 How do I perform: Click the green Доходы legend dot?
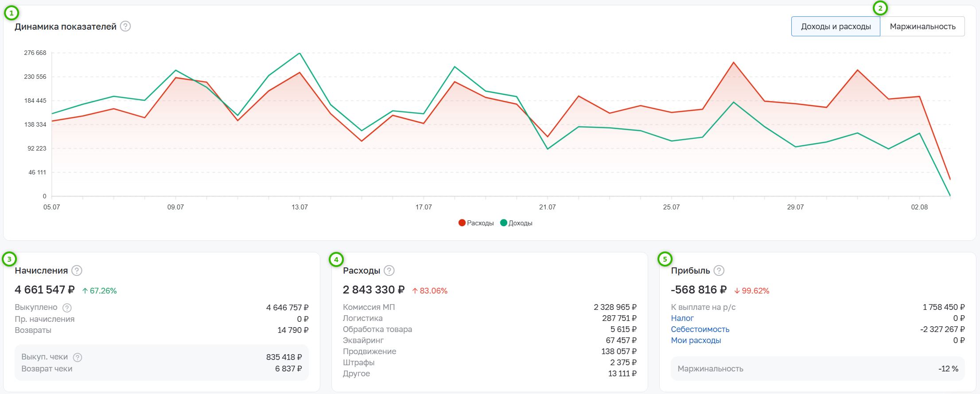pos(503,223)
